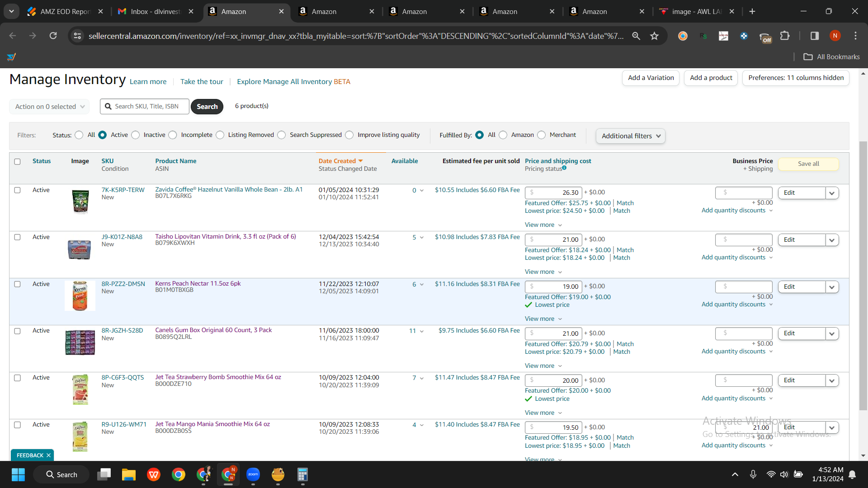The width and height of the screenshot is (868, 488).
Task: Click the black Search button
Action: click(x=207, y=107)
